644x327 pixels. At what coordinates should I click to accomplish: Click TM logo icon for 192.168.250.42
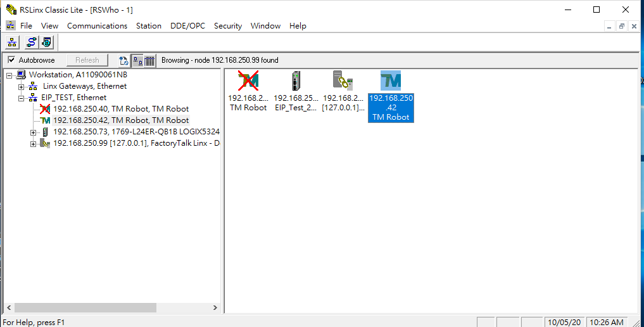46,120
